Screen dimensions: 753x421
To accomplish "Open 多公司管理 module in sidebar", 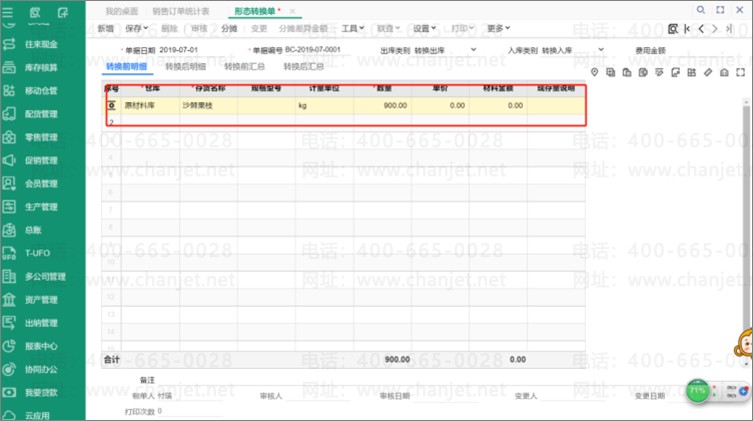I will point(45,277).
